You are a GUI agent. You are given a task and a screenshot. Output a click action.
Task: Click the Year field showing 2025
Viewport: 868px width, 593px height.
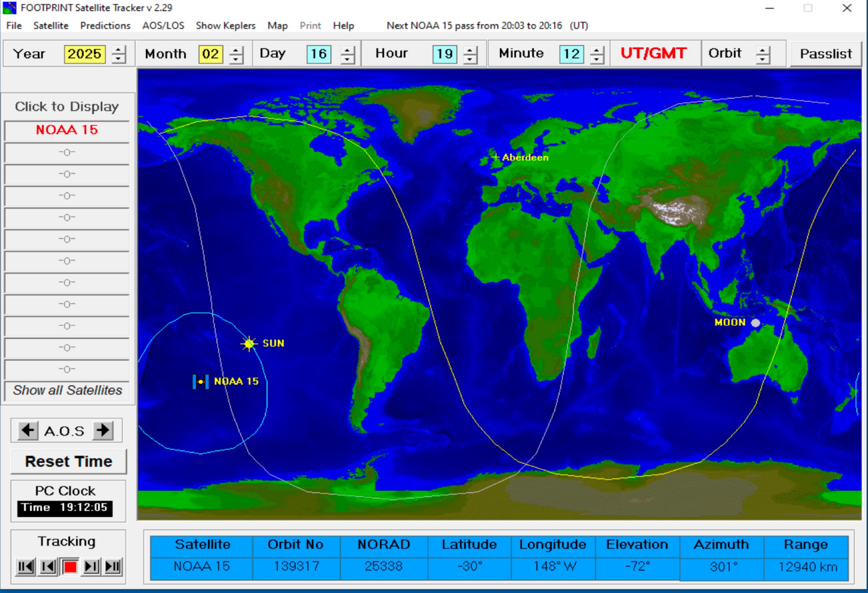(85, 54)
